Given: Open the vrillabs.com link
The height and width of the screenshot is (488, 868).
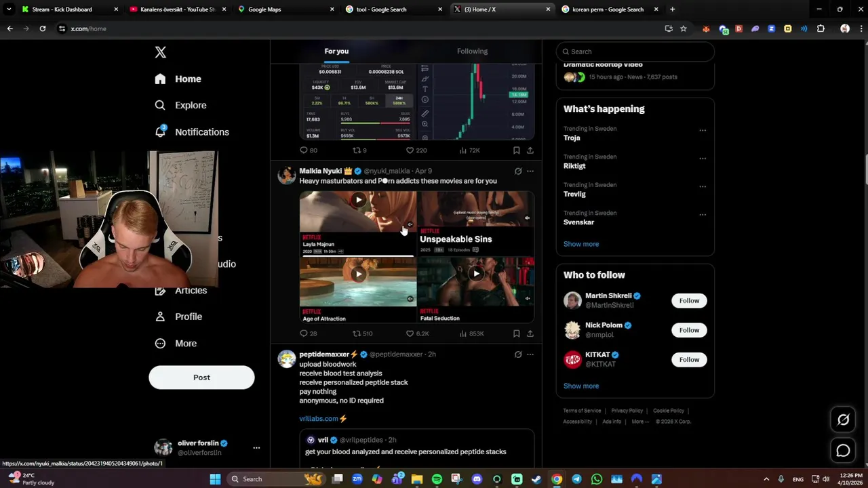Looking at the screenshot, I should coord(319,419).
